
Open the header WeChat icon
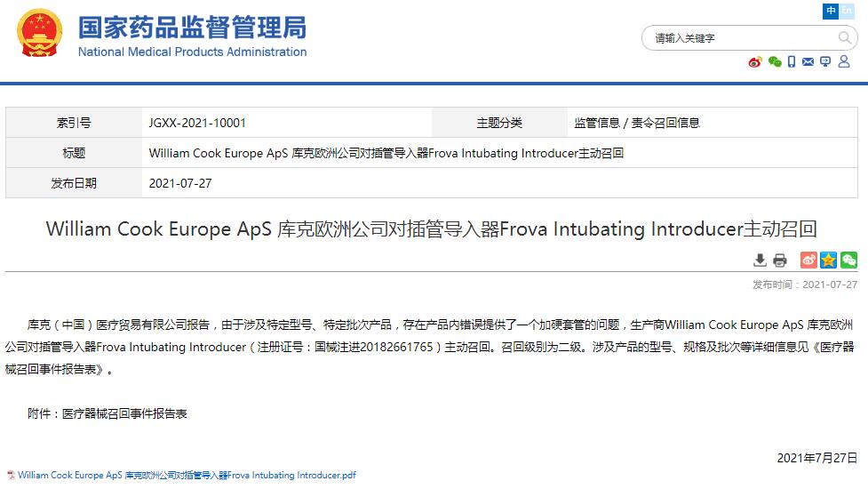pos(775,61)
